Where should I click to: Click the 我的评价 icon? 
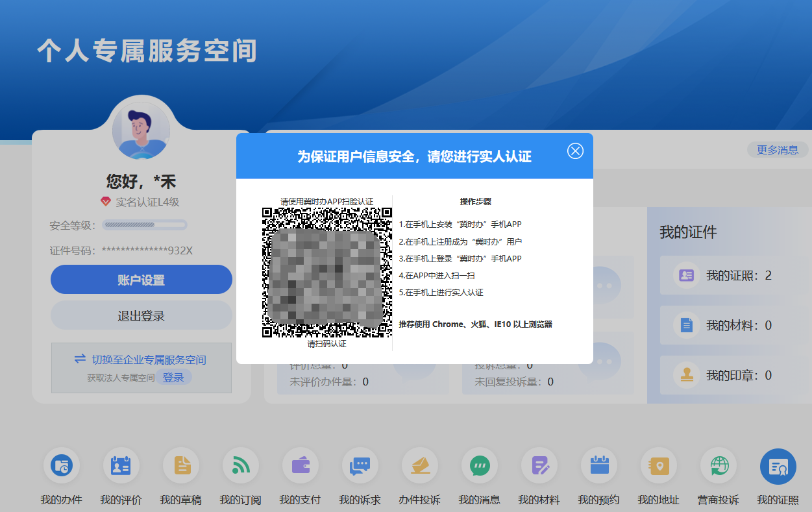click(121, 466)
